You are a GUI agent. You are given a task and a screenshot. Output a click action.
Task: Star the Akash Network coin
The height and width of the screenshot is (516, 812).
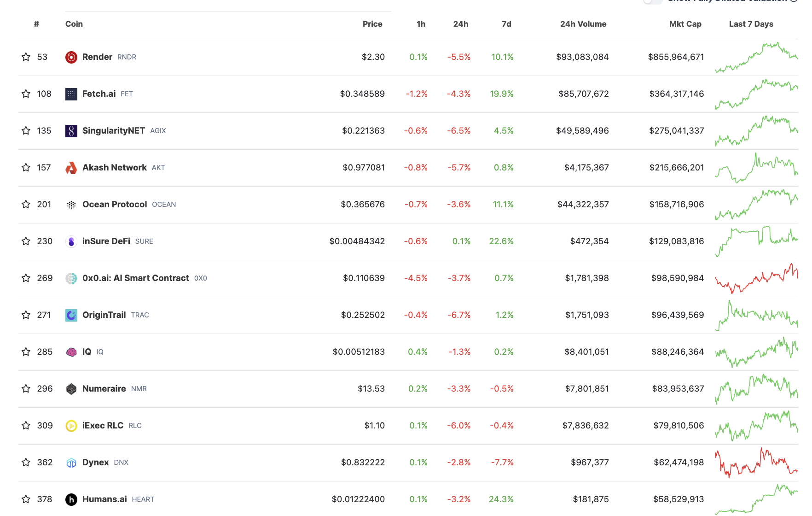click(x=26, y=167)
